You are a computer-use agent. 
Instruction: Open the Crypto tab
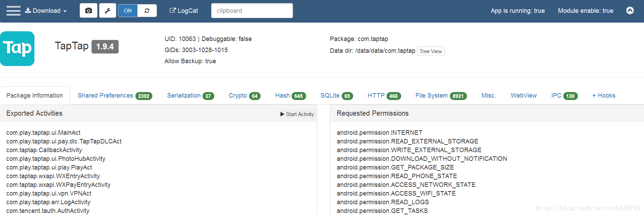[x=245, y=96]
